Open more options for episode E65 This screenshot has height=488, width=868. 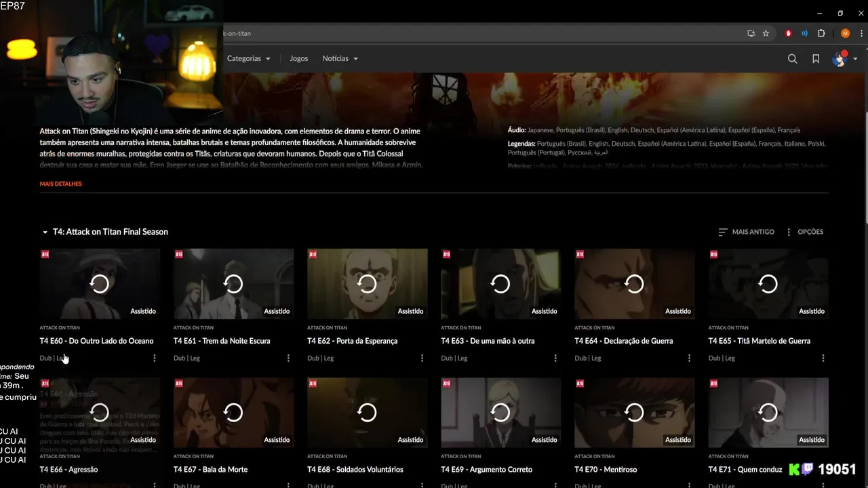point(823,358)
